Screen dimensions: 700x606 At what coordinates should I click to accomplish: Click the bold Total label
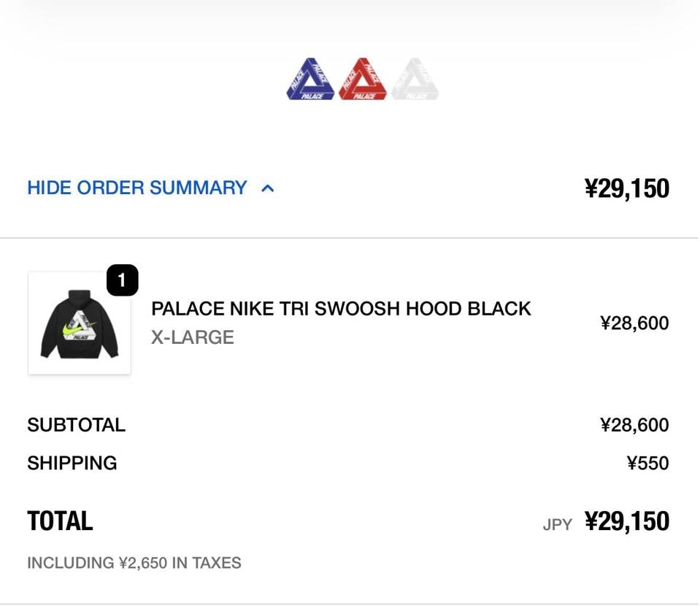click(x=60, y=521)
